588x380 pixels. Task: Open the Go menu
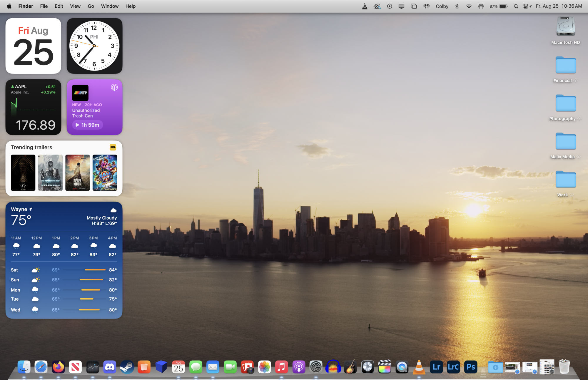[x=91, y=6]
